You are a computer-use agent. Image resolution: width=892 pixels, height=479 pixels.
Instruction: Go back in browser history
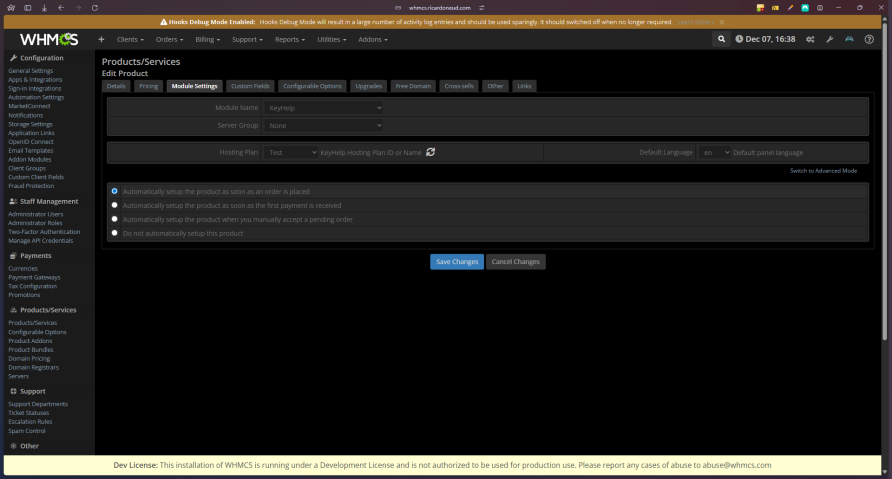pyautogui.click(x=61, y=8)
